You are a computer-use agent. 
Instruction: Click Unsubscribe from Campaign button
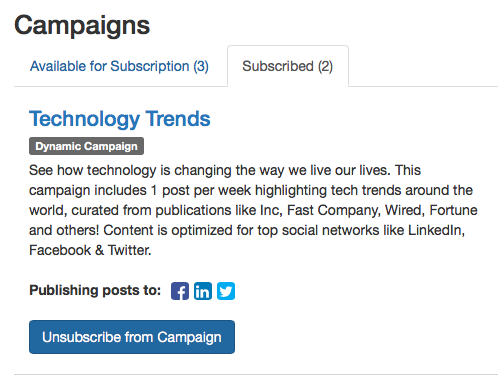point(132,337)
